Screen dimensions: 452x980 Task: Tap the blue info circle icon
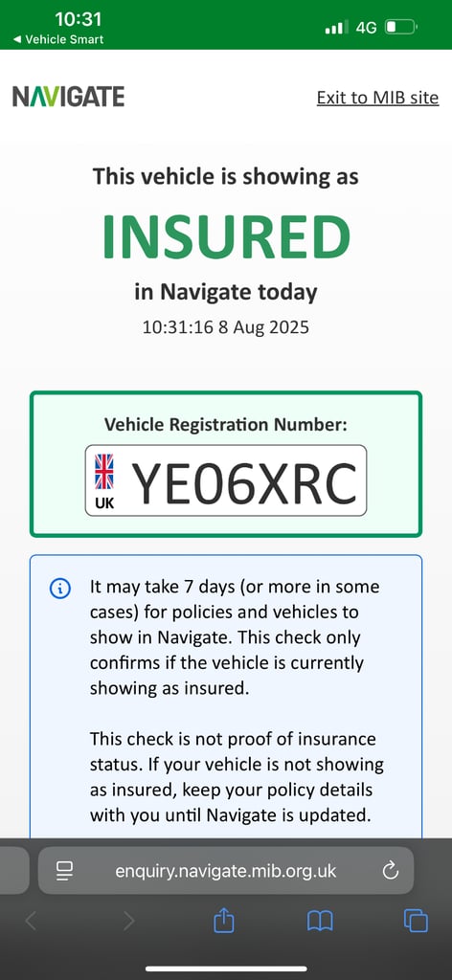pyautogui.click(x=60, y=589)
